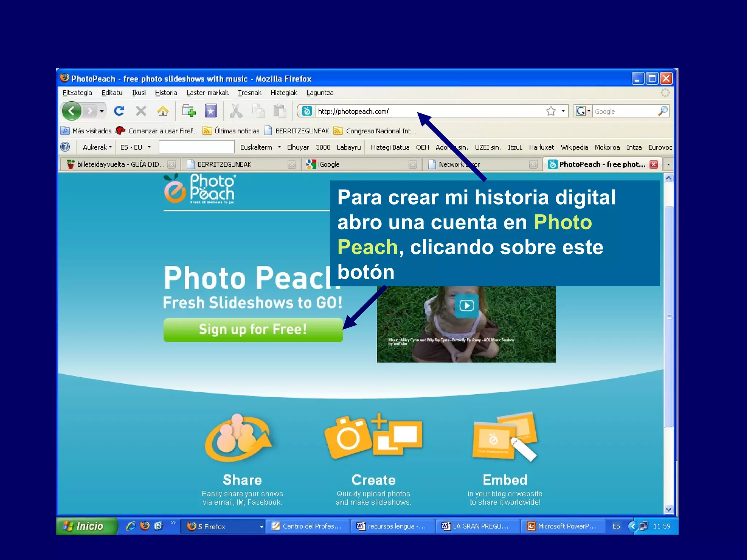Viewport: 747px width, 560px height.
Task: Click the Elhuyar dictionary button
Action: tap(298, 147)
